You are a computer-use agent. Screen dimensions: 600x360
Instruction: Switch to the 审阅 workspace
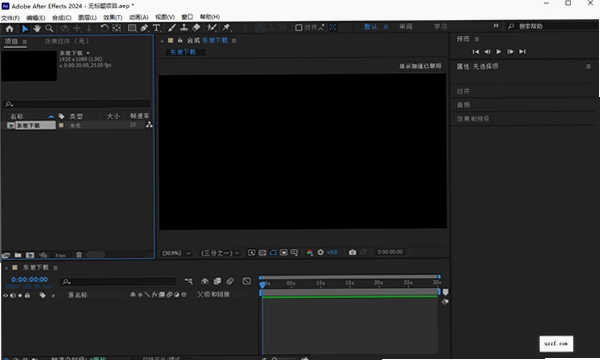406,27
